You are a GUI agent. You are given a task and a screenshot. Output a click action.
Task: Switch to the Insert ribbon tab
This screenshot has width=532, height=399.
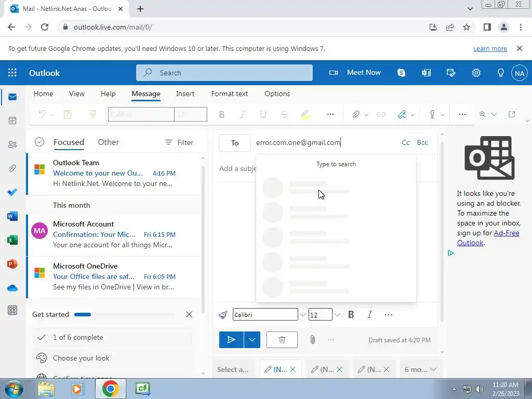coord(185,94)
